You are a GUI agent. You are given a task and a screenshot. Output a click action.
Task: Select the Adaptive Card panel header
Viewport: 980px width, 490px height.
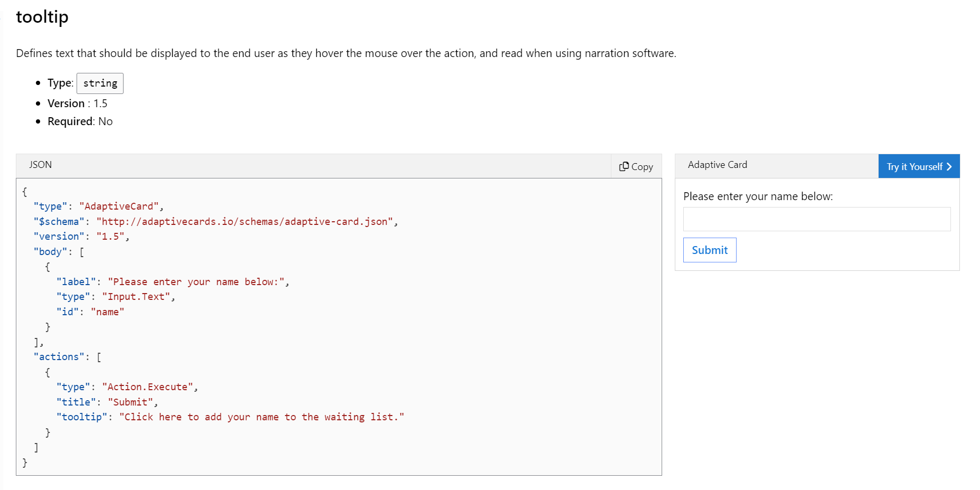coord(717,165)
